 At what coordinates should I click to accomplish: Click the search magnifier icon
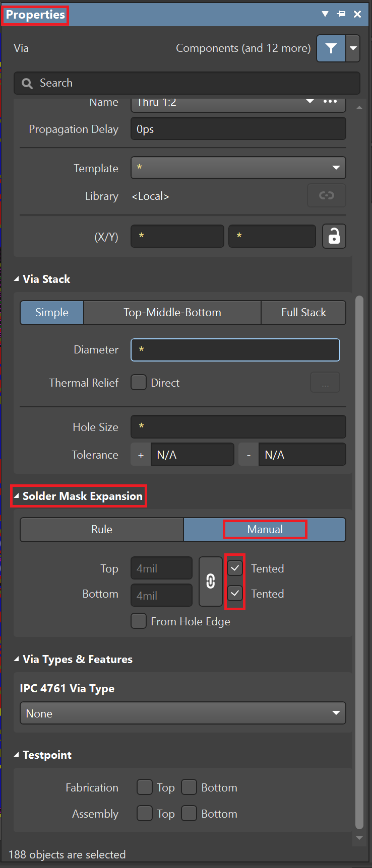27,84
